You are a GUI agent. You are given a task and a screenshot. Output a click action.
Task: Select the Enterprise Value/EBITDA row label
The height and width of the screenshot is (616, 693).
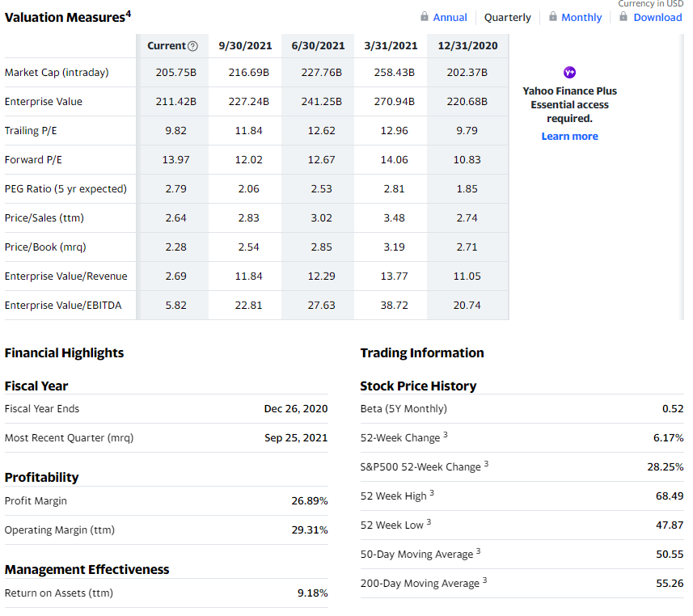[x=63, y=306]
